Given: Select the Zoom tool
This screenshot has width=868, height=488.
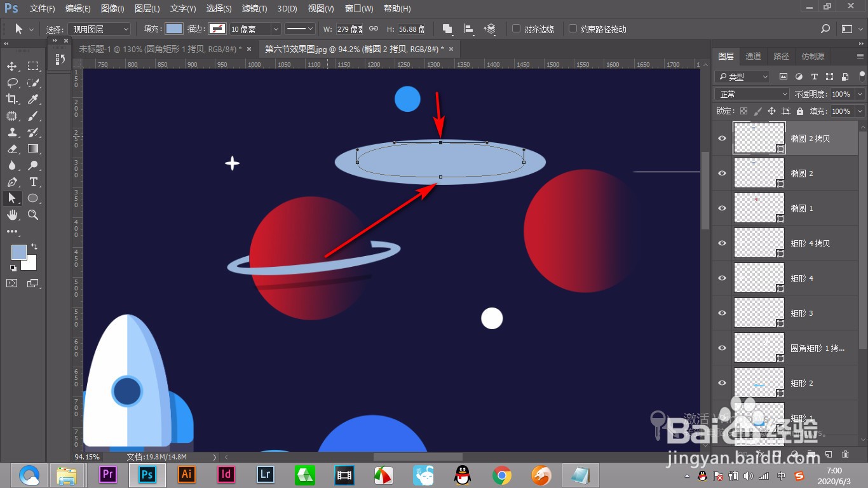Looking at the screenshot, I should tap(33, 215).
